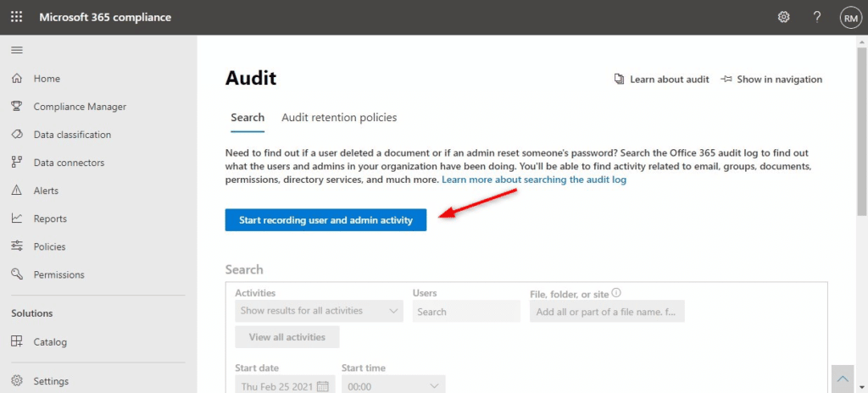
Task: Click the Show in navigation pin icon
Action: tap(726, 79)
